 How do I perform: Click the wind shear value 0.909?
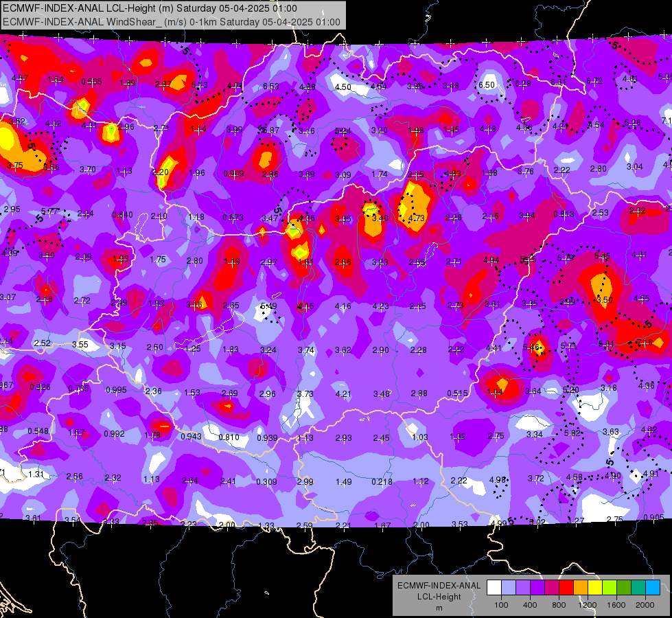coord(233,174)
